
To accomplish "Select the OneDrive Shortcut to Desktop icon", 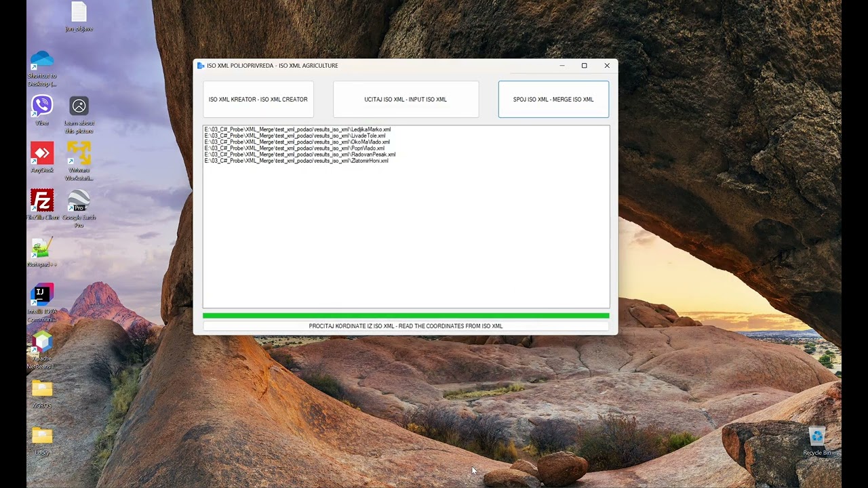I will 42,68.
